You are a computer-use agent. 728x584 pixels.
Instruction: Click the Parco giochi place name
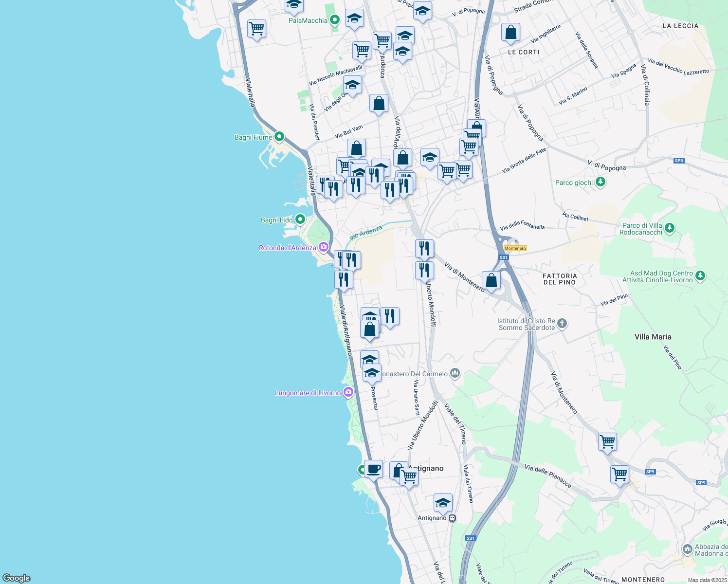point(574,182)
